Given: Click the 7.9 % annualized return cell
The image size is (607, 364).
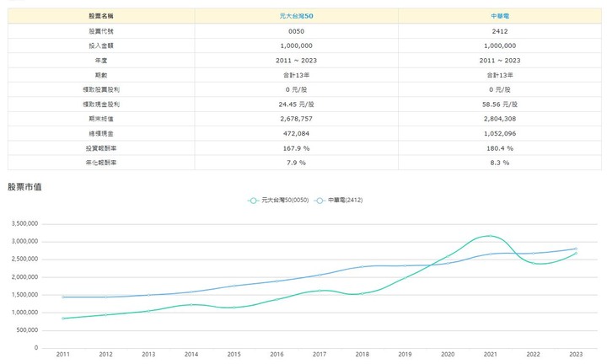Looking at the screenshot, I should tap(296, 163).
